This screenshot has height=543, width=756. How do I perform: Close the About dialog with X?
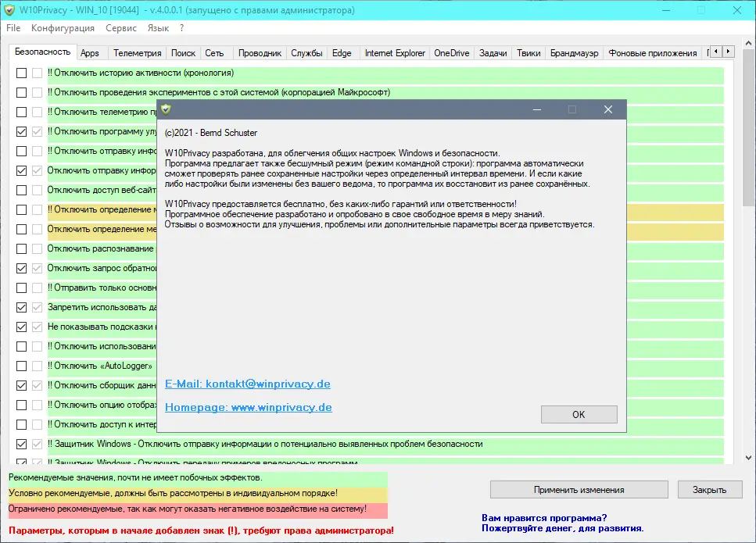click(608, 109)
